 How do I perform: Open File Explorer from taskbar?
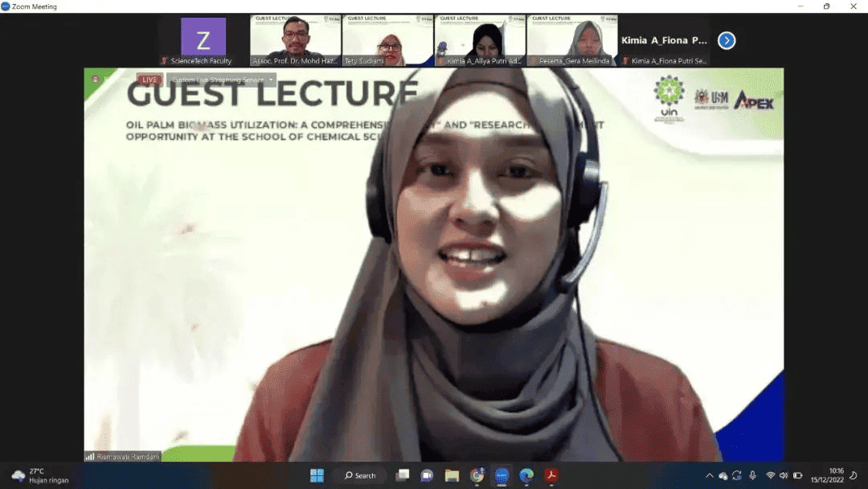[x=452, y=475]
